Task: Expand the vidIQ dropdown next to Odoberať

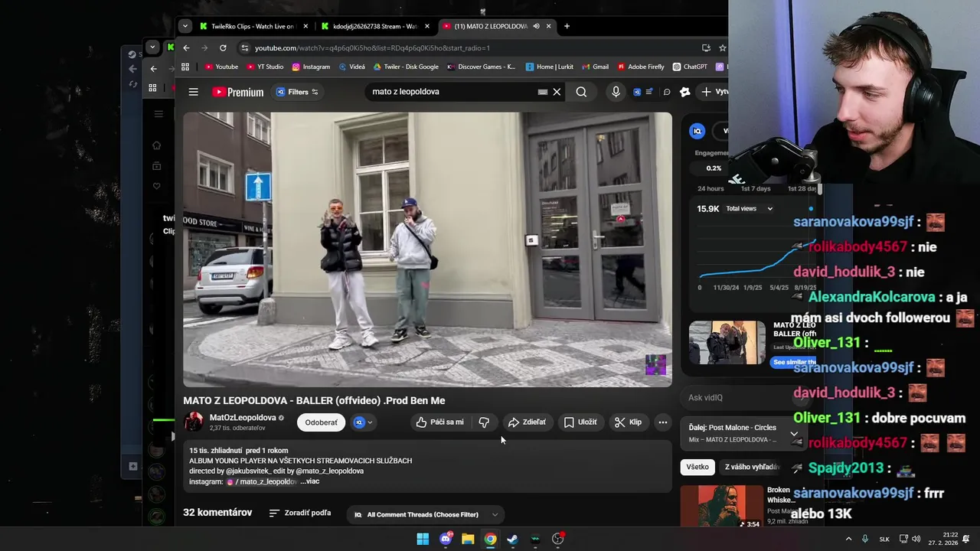Action: click(x=363, y=422)
